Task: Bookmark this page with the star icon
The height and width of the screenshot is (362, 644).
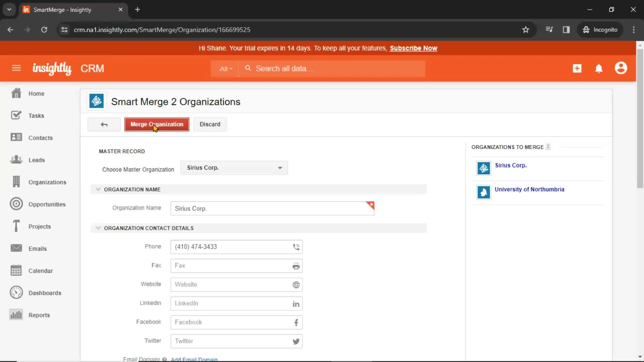Action: 526,29
